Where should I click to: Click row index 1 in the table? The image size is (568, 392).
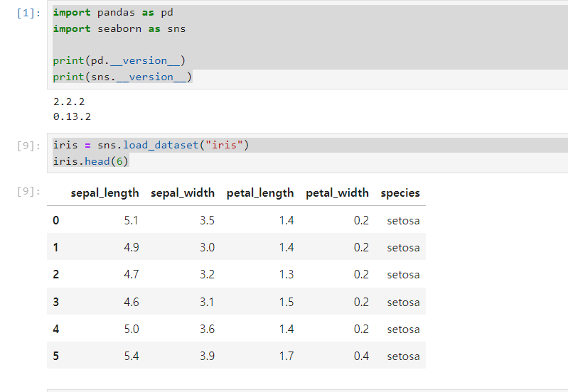[55, 248]
